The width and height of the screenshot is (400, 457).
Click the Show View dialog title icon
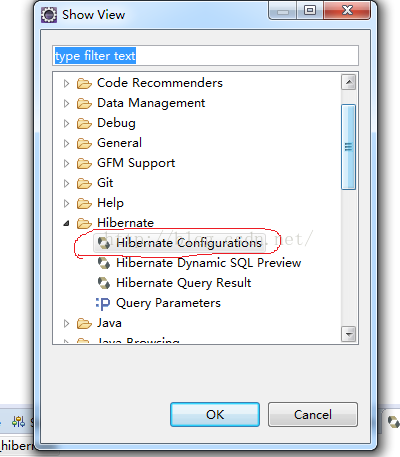tap(49, 15)
